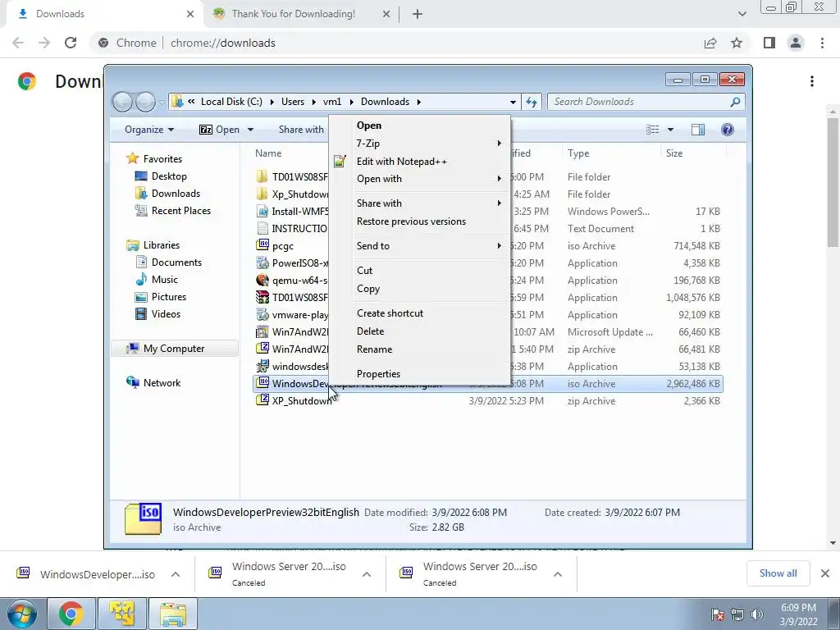This screenshot has width=840, height=630.
Task: Expand the Downloads breadcrumb arrow
Action: pos(419,102)
